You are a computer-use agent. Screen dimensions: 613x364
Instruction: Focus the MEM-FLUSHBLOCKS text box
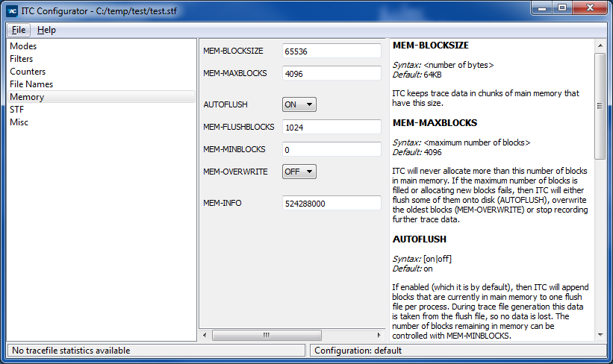click(x=332, y=128)
